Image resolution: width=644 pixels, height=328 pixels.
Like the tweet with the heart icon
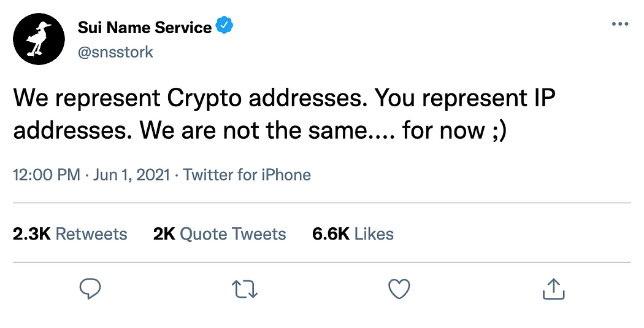(399, 289)
